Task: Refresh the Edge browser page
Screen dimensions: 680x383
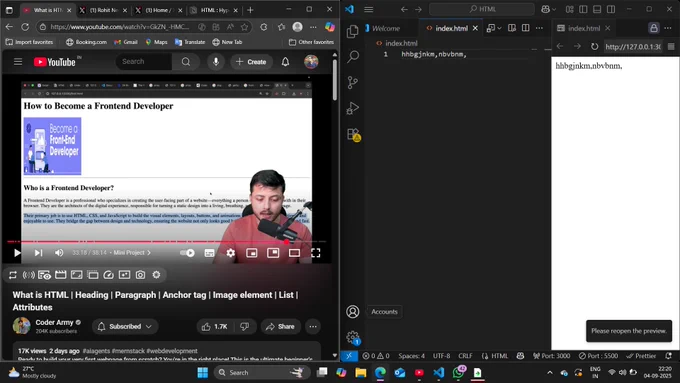Action: coord(25,27)
